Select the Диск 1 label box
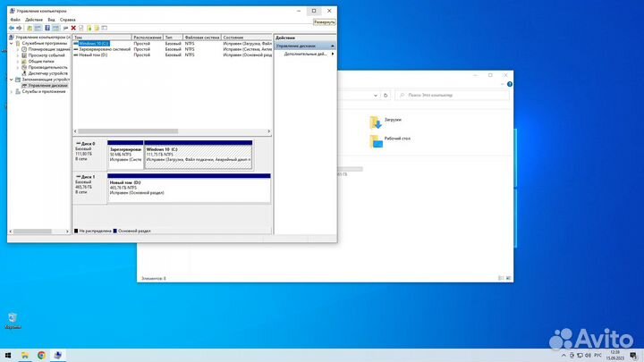The image size is (644, 362). pyautogui.click(x=89, y=188)
